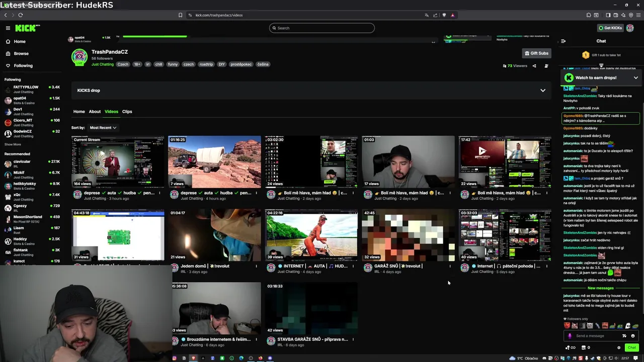Click Show More under Following
This screenshot has height=362, width=644.
click(x=13, y=144)
